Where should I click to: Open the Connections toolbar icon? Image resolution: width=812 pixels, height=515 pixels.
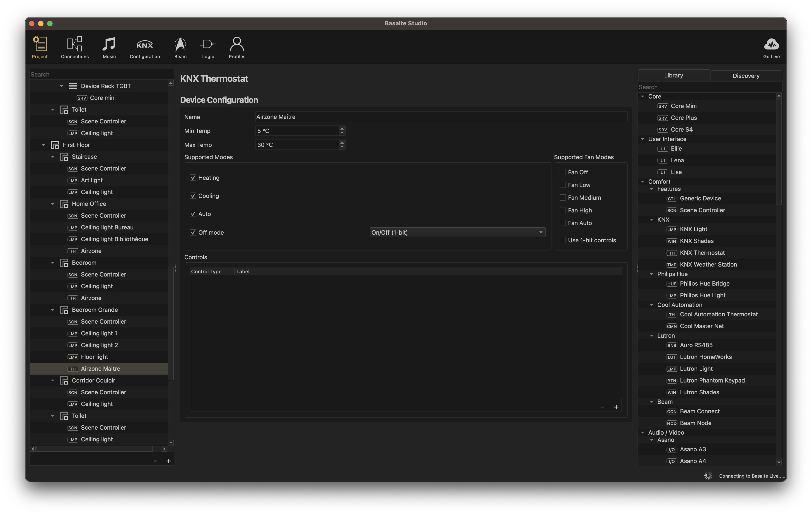point(75,48)
